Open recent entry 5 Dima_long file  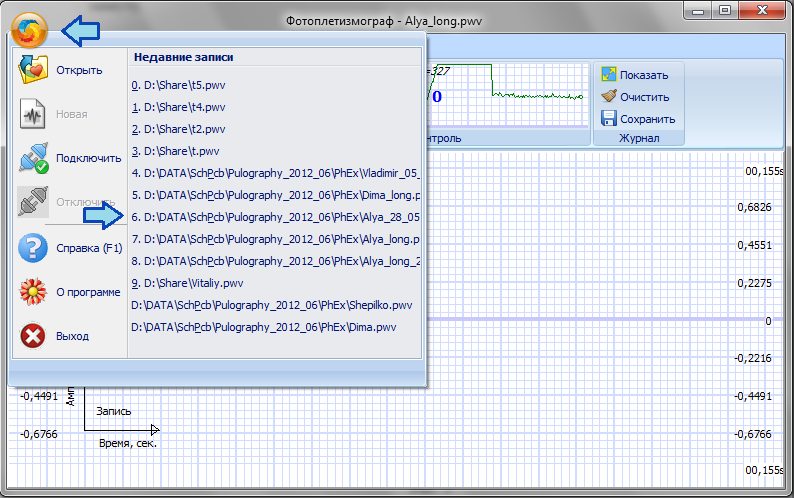pyautogui.click(x=275, y=195)
